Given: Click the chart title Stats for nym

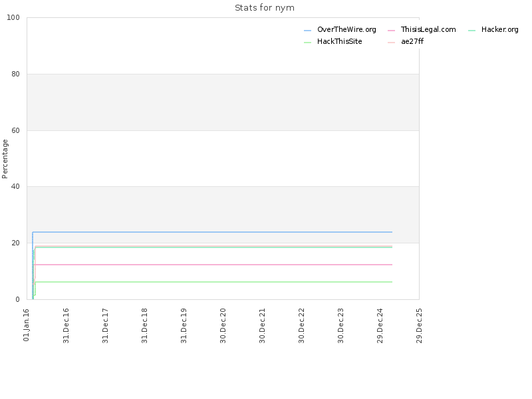Looking at the screenshot, I should (265, 8).
